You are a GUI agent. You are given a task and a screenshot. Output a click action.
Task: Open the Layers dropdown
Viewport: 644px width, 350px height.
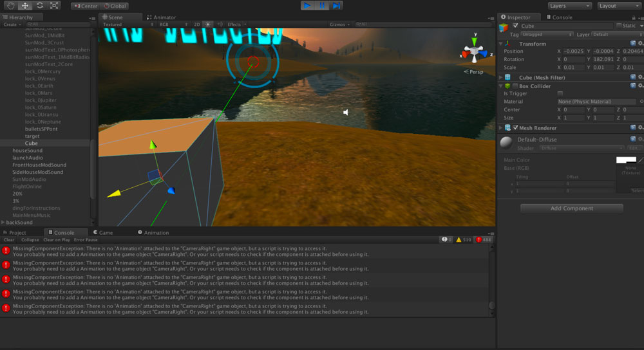click(x=569, y=6)
